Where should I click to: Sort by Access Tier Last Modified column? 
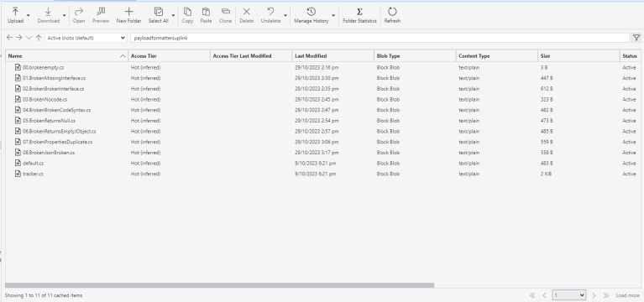(251, 56)
